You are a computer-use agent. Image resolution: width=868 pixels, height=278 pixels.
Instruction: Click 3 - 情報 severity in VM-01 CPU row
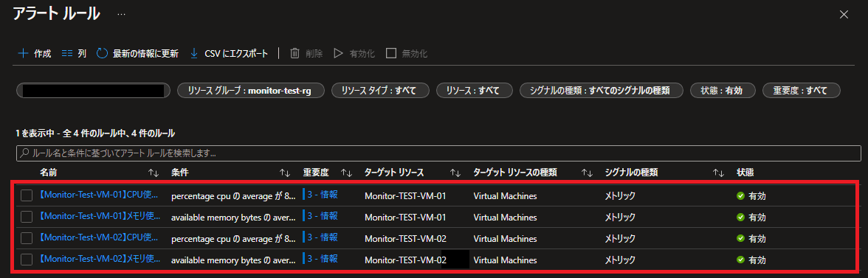[323, 195]
